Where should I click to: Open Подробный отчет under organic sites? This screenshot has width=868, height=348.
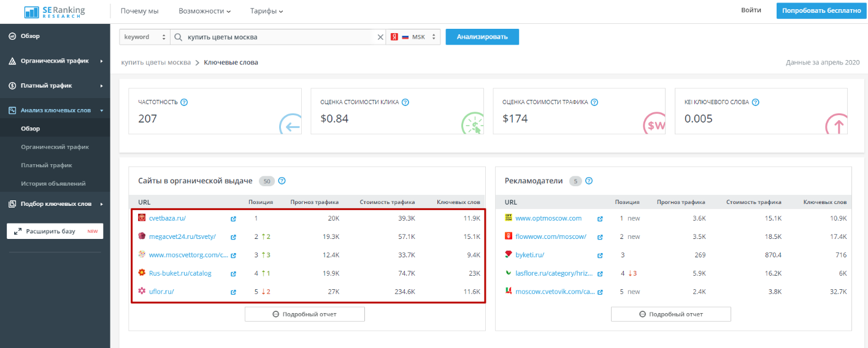pos(305,314)
